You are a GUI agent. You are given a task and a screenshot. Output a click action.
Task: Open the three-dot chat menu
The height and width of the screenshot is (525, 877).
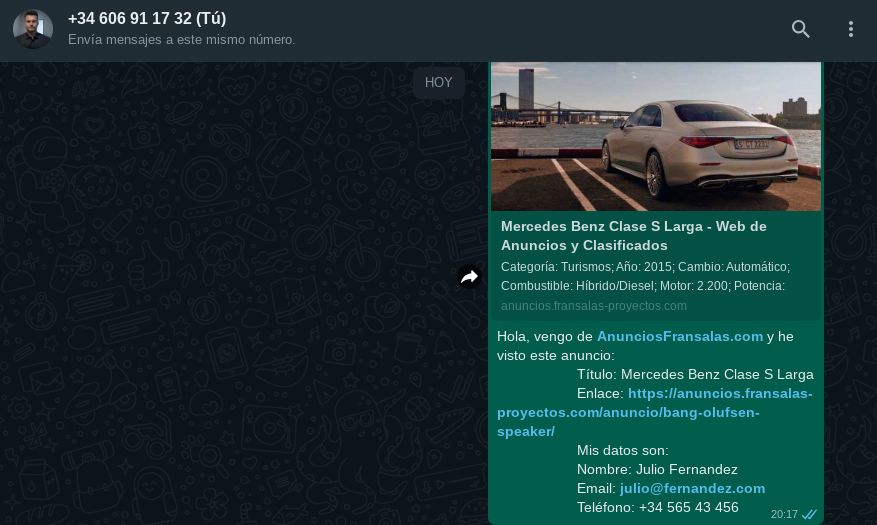click(x=851, y=29)
